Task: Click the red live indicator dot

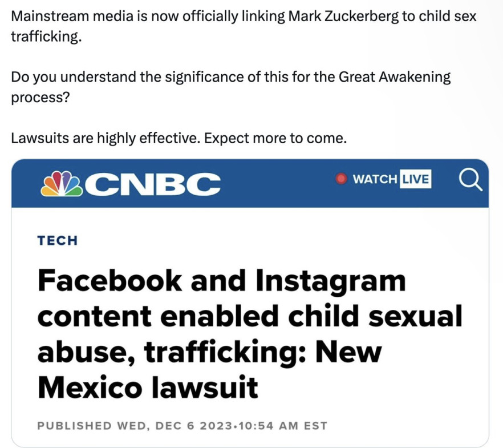Action: click(x=341, y=179)
